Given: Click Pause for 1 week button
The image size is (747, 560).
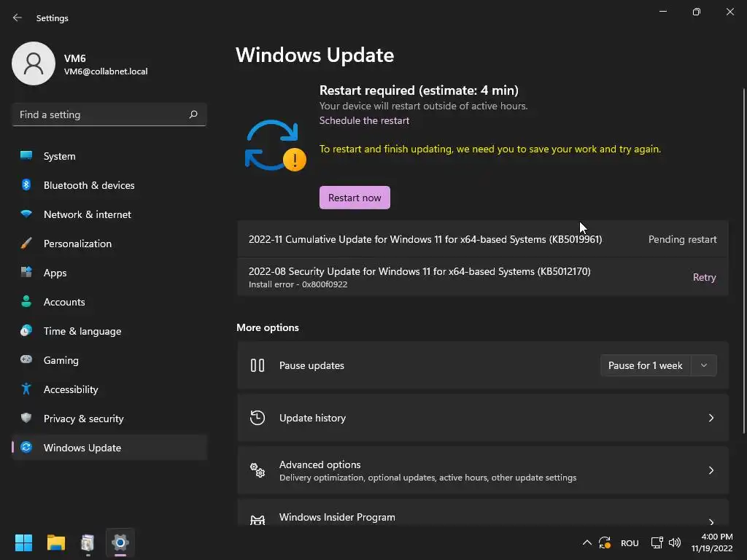Looking at the screenshot, I should [646, 365].
